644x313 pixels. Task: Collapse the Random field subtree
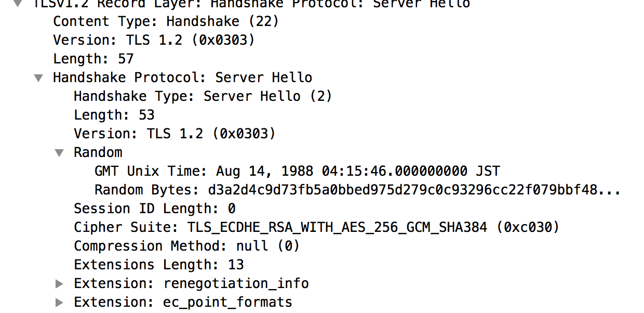pyautogui.click(x=59, y=152)
